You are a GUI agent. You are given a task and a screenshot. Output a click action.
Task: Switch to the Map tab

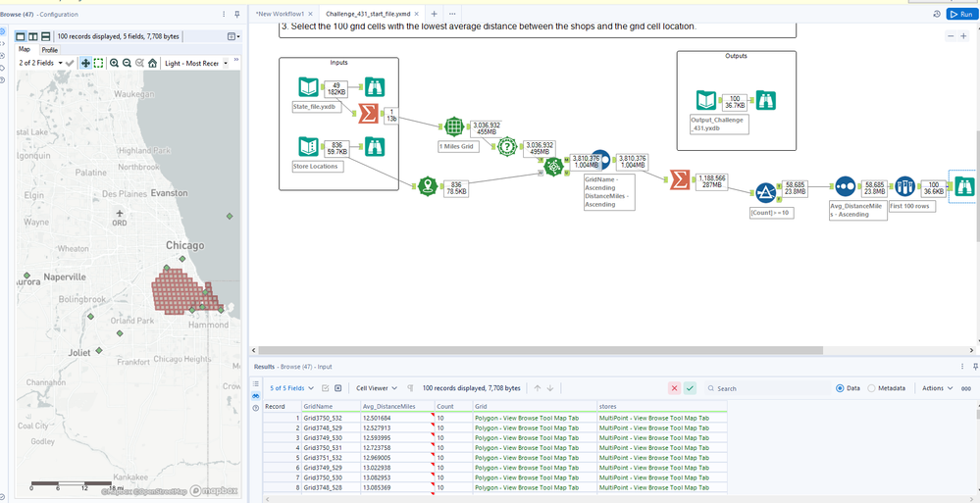coord(25,49)
